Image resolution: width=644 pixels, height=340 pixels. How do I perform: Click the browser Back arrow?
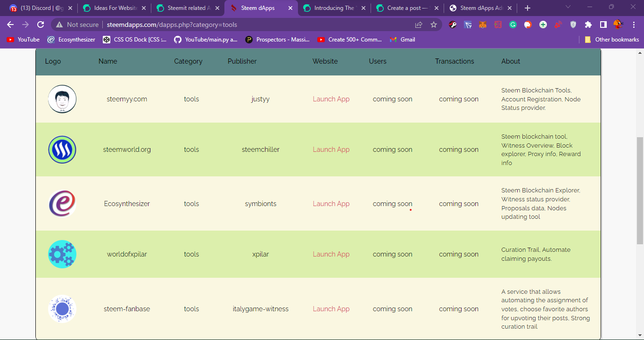(10, 25)
